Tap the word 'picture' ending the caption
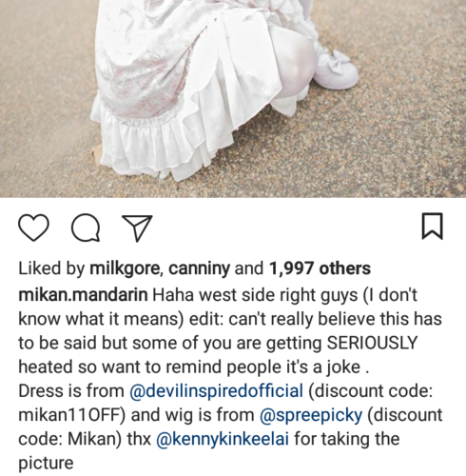466x476 pixels. click(x=46, y=464)
